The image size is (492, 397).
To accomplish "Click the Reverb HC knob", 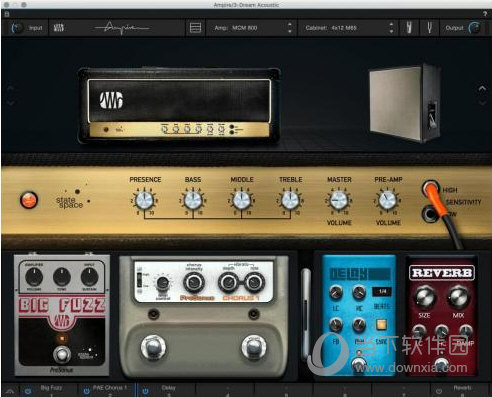I will point(442,331).
